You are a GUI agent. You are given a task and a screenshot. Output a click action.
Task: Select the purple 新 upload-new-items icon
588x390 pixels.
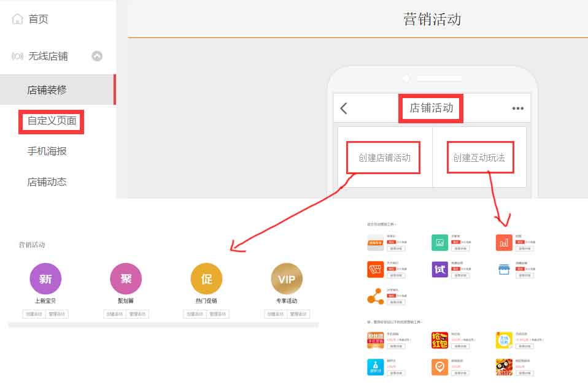[45, 280]
